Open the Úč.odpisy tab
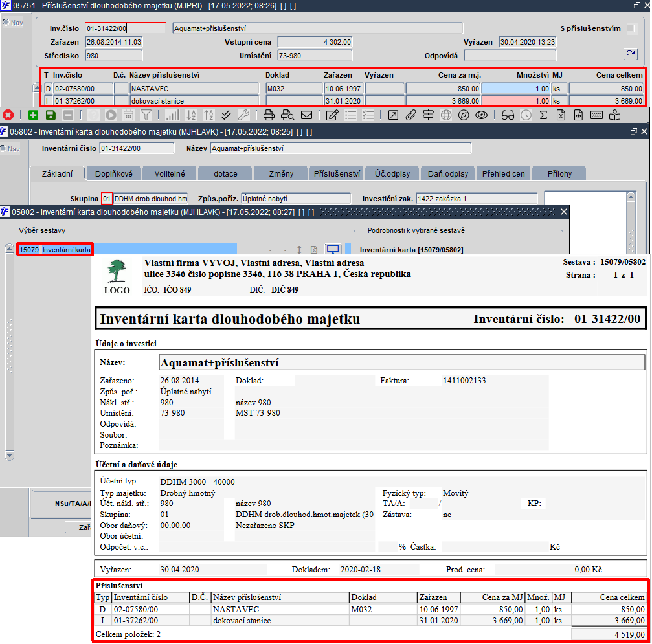This screenshot has height=644, width=652. pyautogui.click(x=392, y=174)
